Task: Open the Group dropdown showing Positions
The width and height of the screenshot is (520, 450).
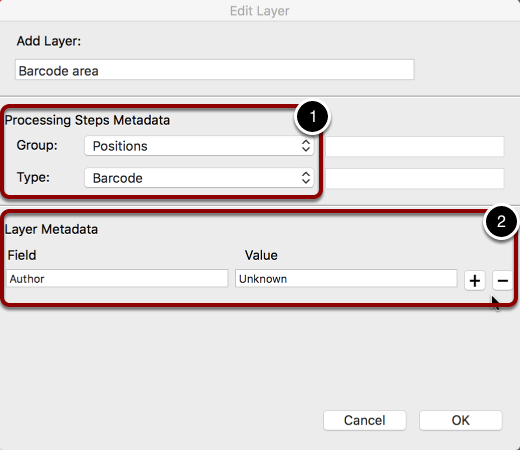Action: [199, 146]
